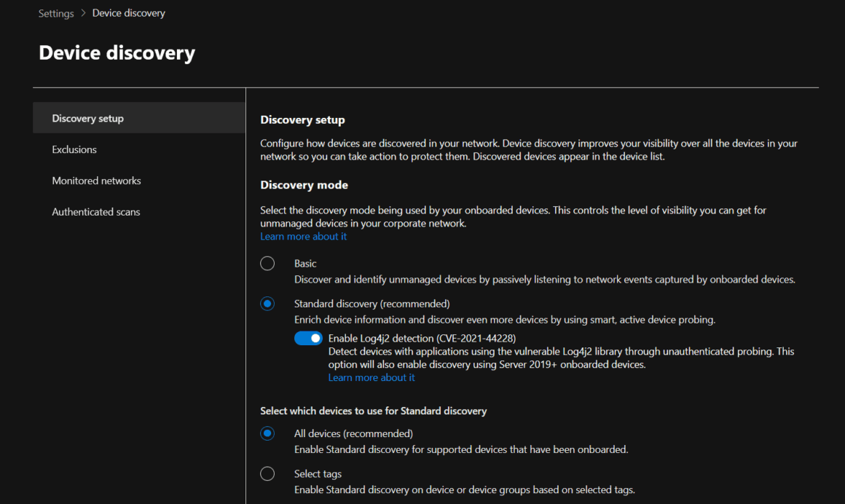Click the Device discovery breadcrumb
The image size is (845, 504).
[129, 13]
